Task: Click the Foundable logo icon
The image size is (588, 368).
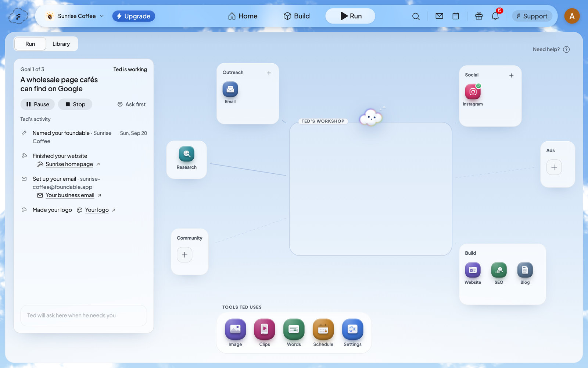Action: [x=18, y=16]
